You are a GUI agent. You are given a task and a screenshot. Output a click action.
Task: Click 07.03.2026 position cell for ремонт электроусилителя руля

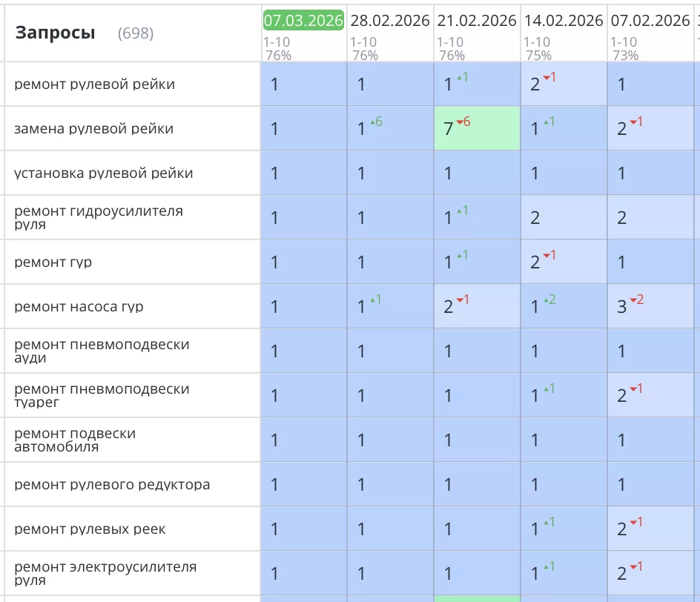303,574
